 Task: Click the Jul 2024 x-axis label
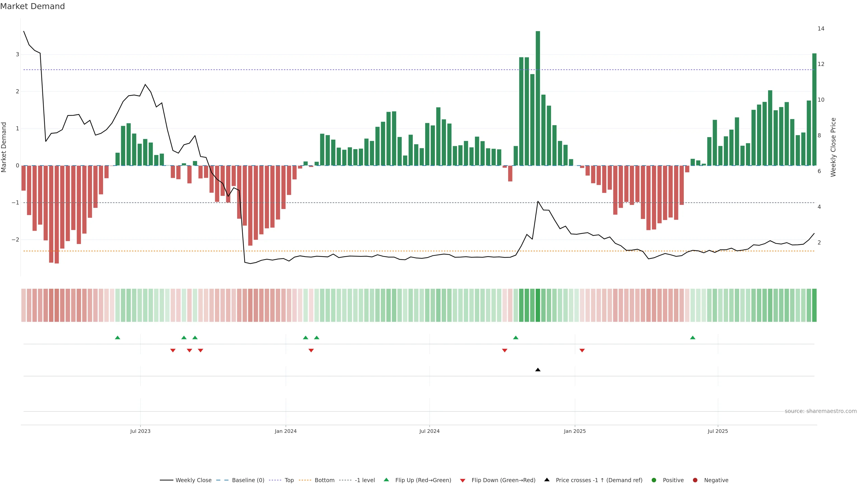click(x=429, y=431)
